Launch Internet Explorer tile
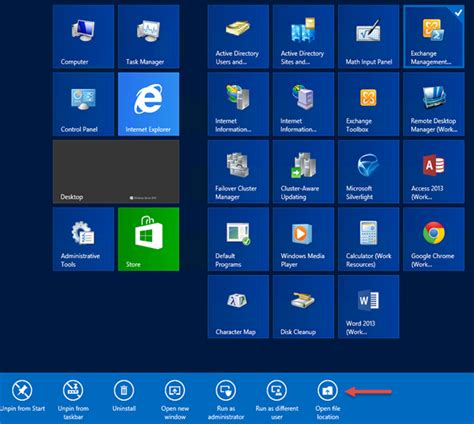This screenshot has height=424, width=474. tap(149, 104)
